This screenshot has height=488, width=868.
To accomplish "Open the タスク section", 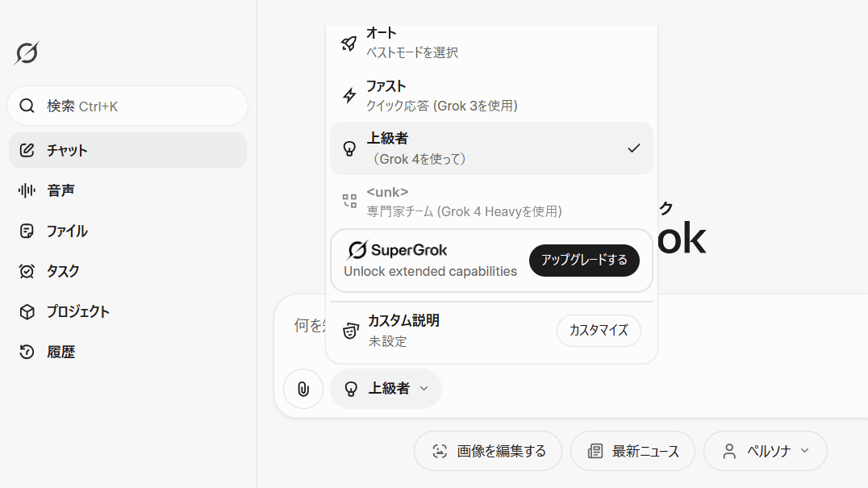I will click(x=127, y=271).
